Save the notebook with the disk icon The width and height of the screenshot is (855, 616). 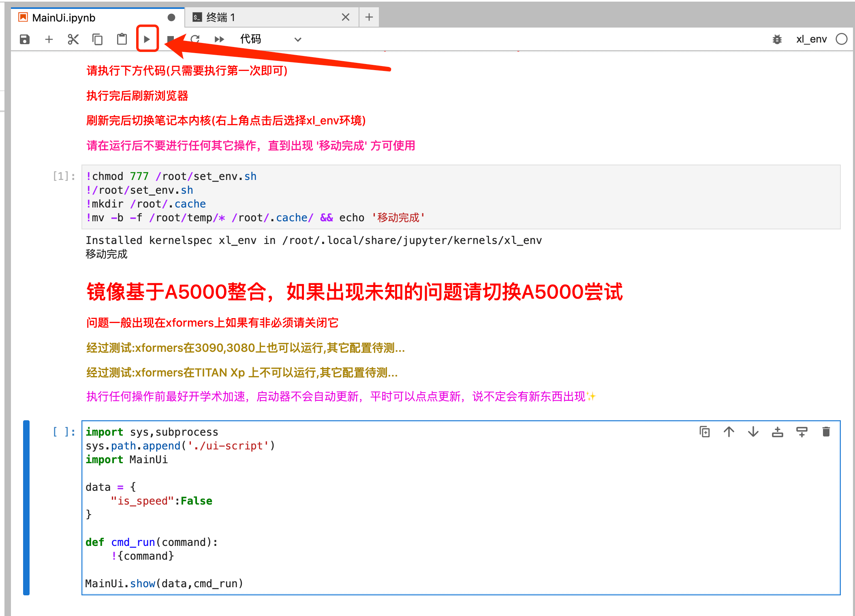click(x=25, y=39)
